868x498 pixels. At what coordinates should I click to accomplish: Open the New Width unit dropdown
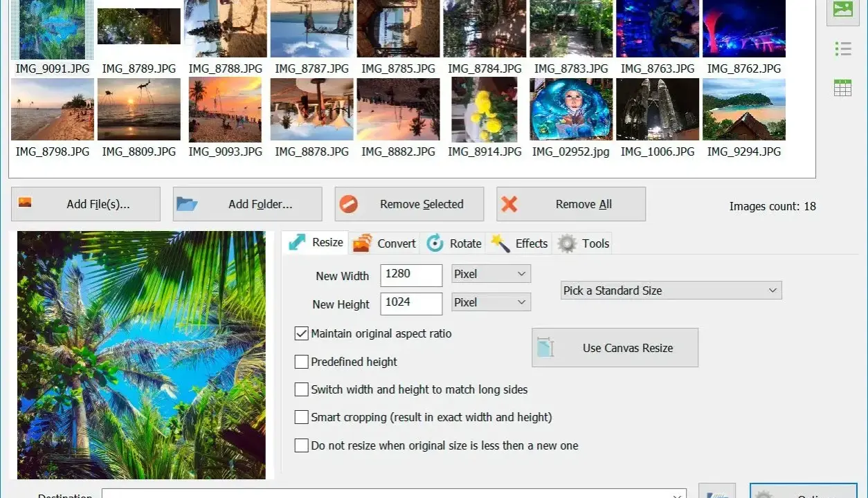[x=491, y=274]
